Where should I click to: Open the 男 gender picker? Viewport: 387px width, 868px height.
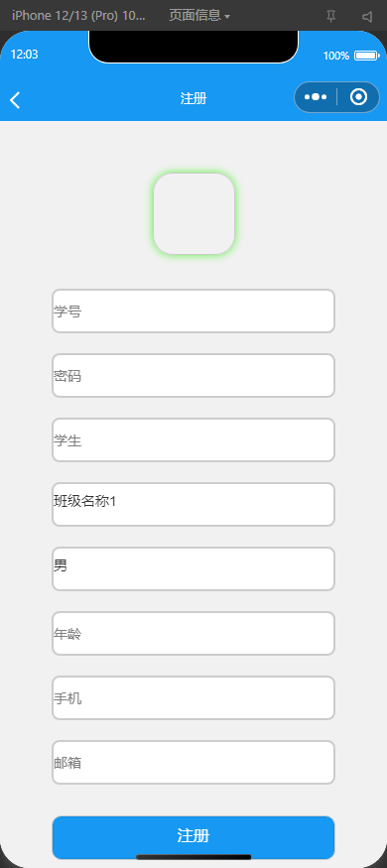tap(193, 568)
